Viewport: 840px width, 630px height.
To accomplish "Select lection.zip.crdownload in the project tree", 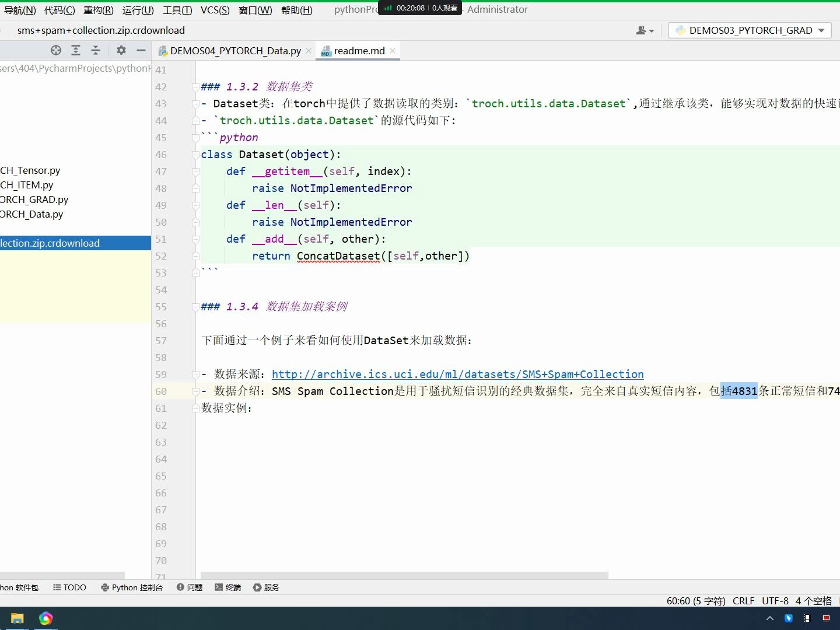I will tap(75, 243).
